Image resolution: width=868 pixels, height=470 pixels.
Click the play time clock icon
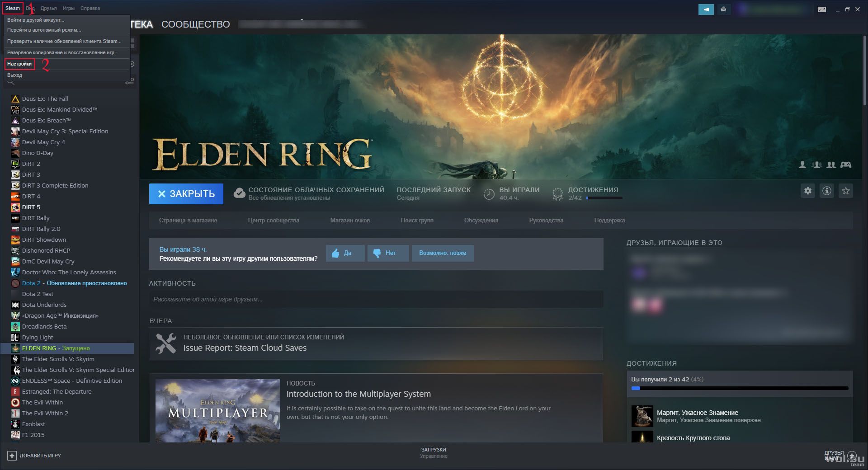click(489, 194)
